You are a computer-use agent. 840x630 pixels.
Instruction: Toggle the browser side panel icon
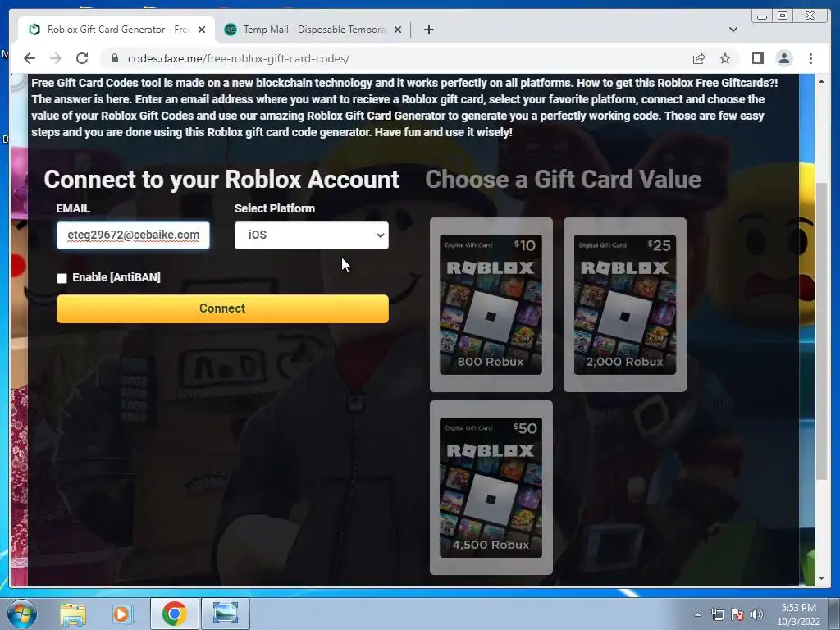pyautogui.click(x=757, y=58)
